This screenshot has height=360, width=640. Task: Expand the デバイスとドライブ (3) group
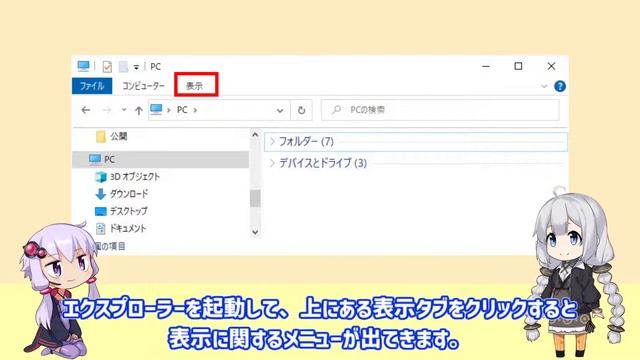(272, 163)
